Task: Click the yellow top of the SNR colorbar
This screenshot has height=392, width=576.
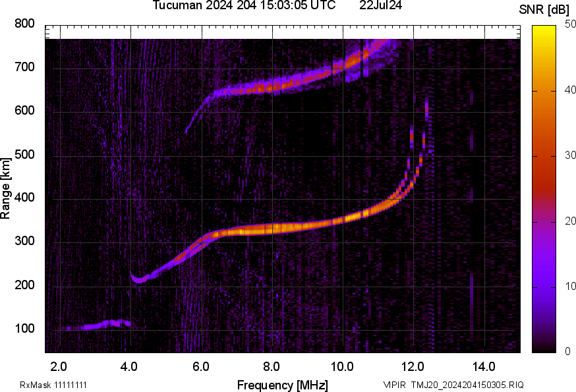Action: click(544, 31)
